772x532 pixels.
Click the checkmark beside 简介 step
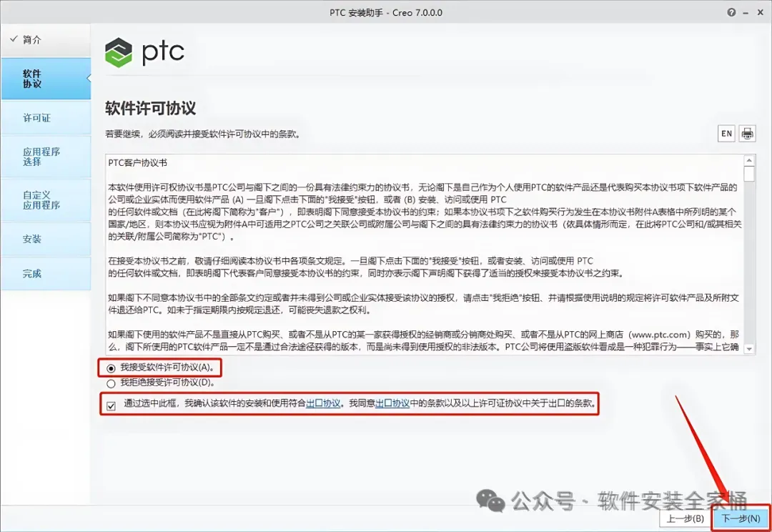14,39
